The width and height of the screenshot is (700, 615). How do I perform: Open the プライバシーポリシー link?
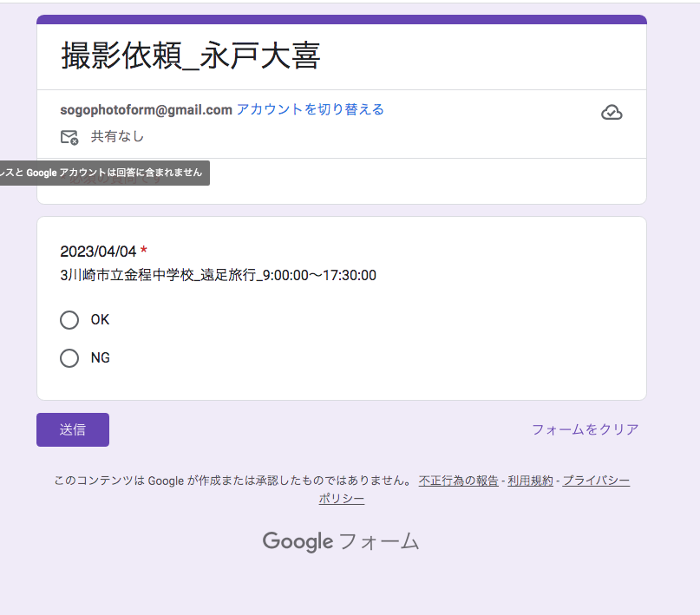pos(595,481)
